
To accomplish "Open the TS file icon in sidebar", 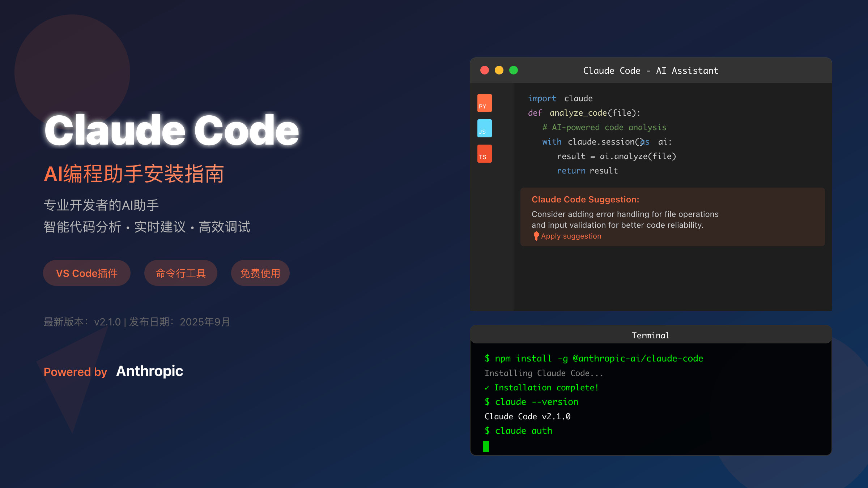I will (484, 154).
